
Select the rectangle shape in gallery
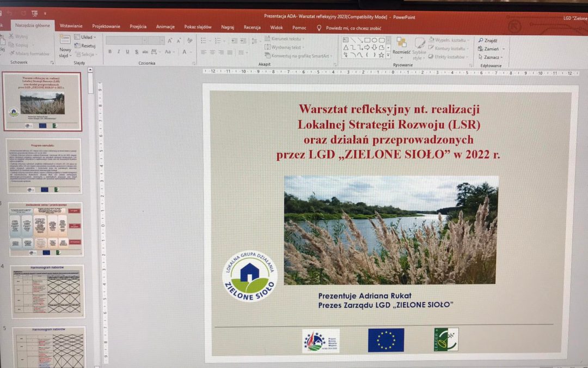[x=367, y=40]
